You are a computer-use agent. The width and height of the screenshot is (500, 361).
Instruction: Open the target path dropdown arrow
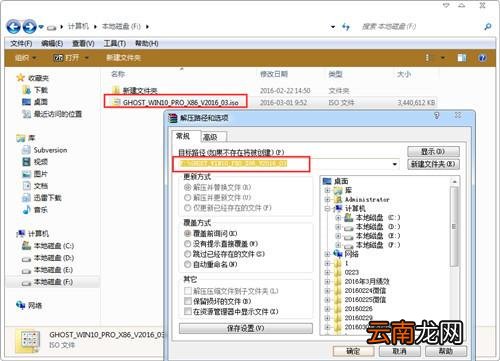(395, 164)
